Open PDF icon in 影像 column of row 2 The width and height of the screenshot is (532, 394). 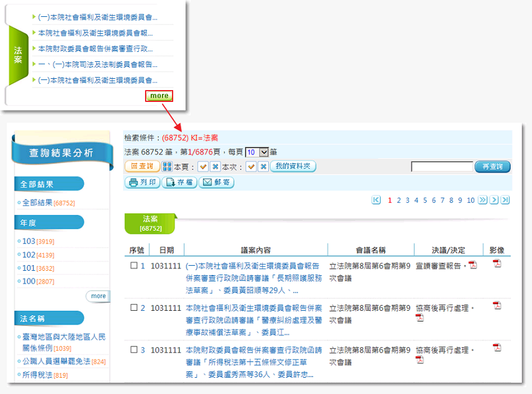(497, 306)
